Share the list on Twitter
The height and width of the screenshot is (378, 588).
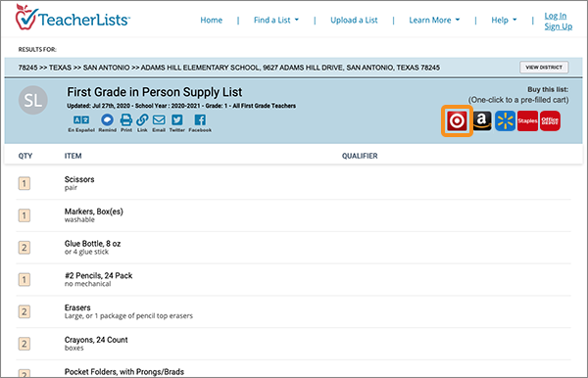(177, 122)
